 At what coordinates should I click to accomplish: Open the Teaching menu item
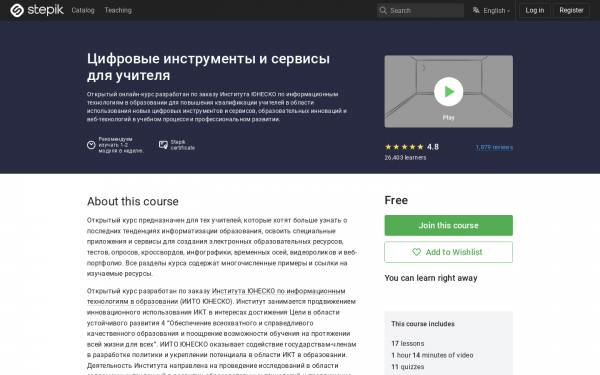point(118,10)
